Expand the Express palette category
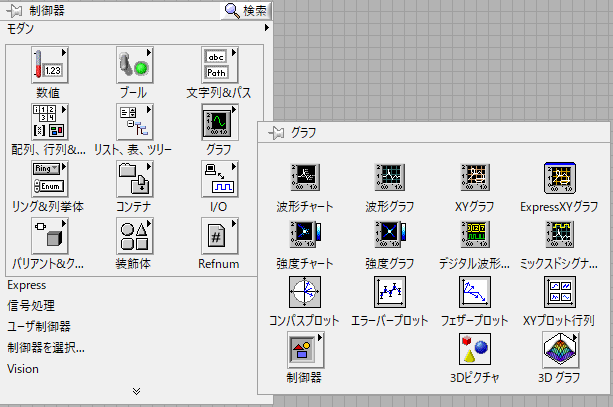This screenshot has width=613, height=407. [27, 285]
